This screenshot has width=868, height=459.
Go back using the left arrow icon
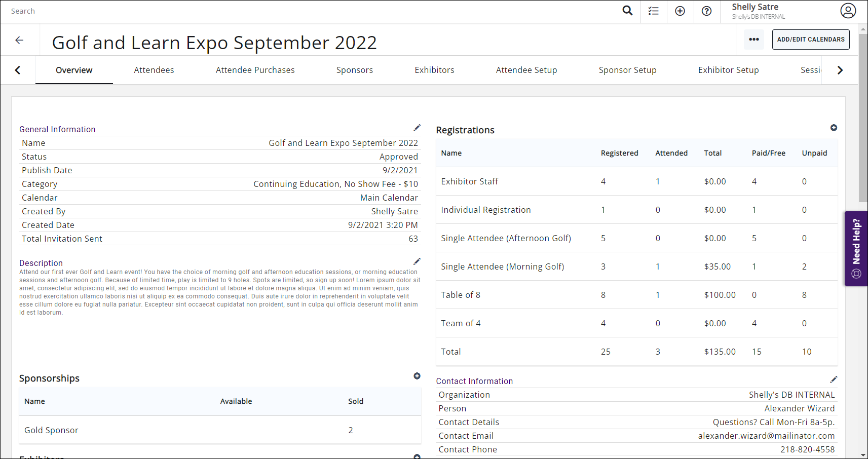click(x=19, y=40)
